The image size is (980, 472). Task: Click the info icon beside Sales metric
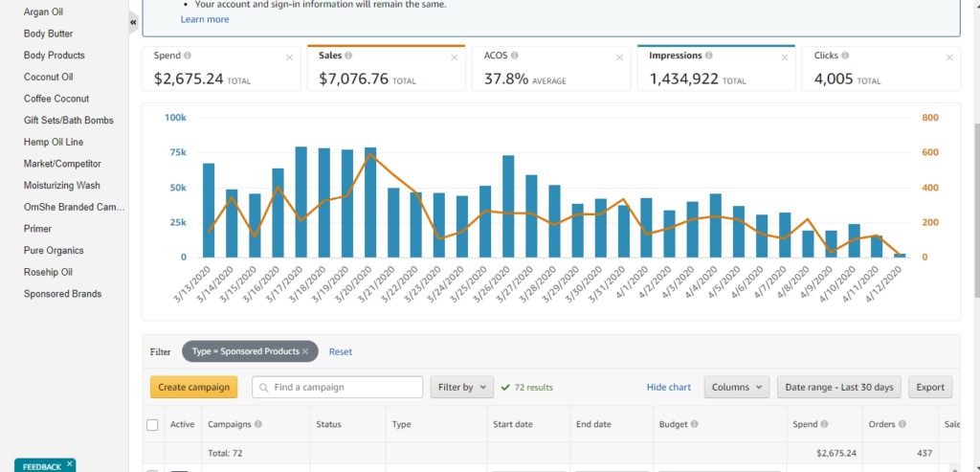click(x=348, y=56)
